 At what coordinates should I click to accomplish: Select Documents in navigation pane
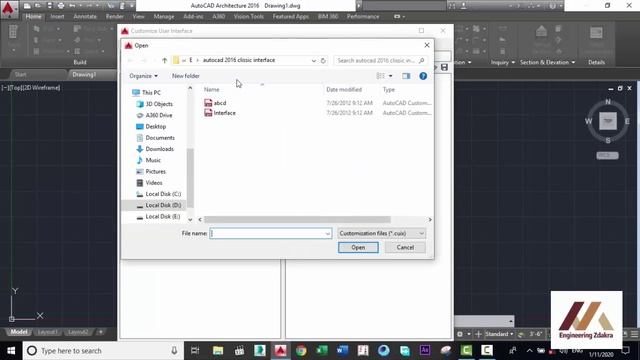[x=155, y=138]
